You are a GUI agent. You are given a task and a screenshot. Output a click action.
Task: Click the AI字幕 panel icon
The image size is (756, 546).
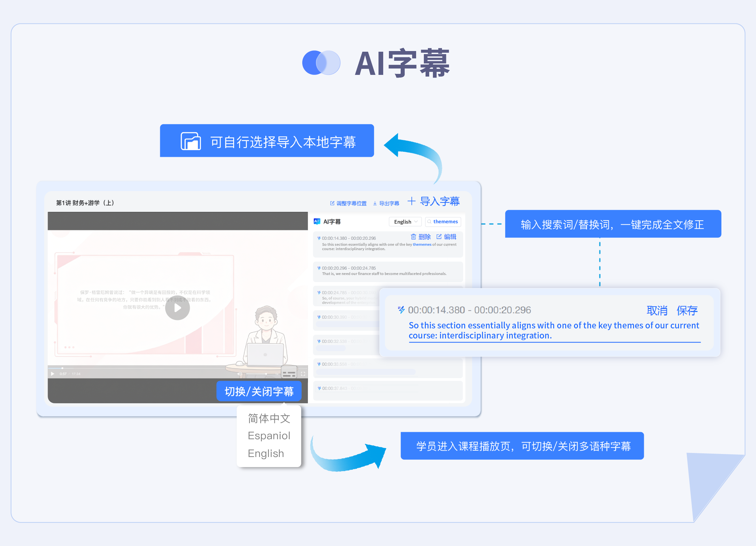click(x=317, y=221)
